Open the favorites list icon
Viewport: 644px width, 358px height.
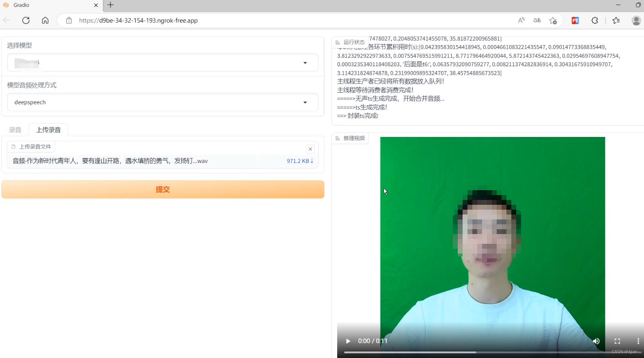[616, 20]
